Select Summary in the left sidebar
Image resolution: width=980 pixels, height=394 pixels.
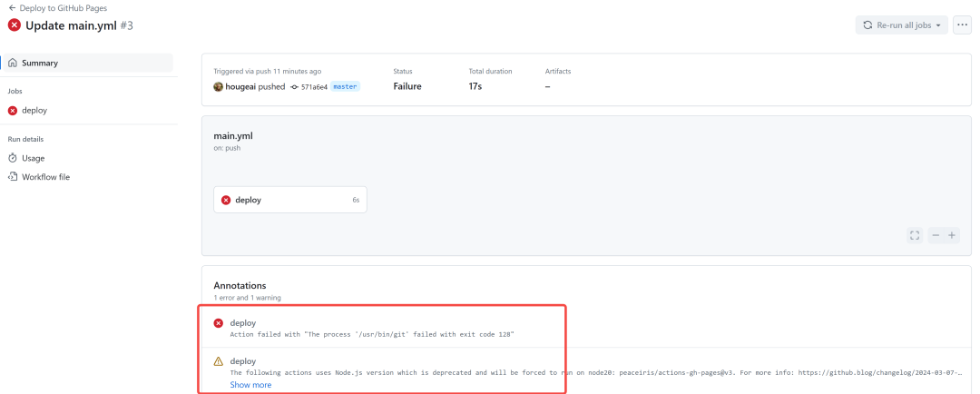click(40, 63)
